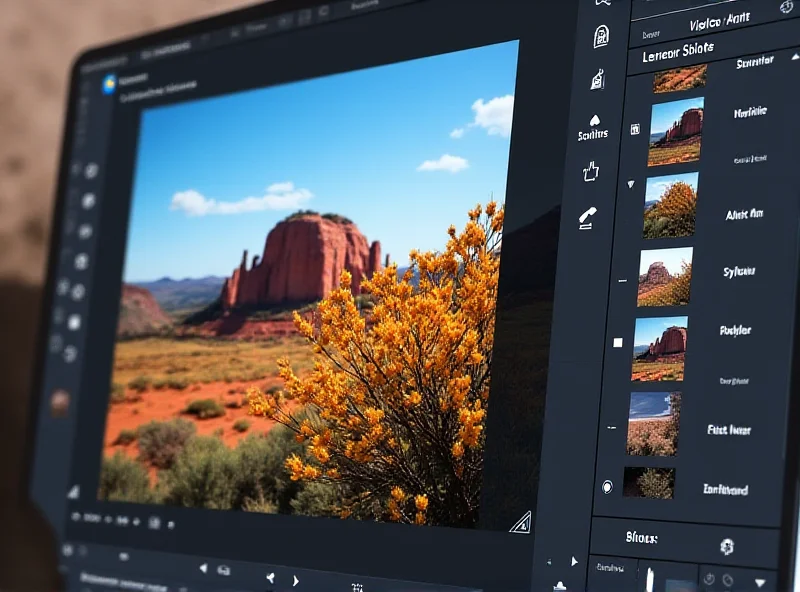The image size is (800, 592).
Task: Click the Zonfitvand label text
Action: pyautogui.click(x=726, y=489)
